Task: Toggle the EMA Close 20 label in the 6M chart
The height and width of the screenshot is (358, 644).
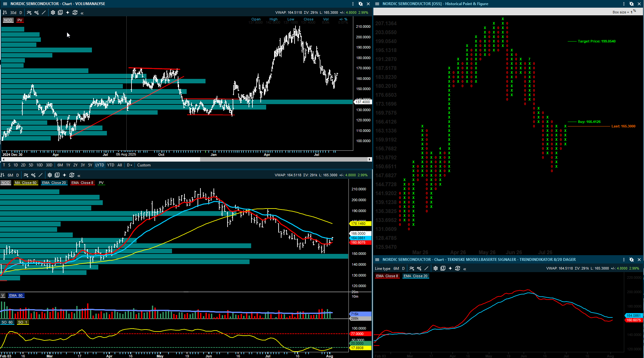Action: (54, 183)
